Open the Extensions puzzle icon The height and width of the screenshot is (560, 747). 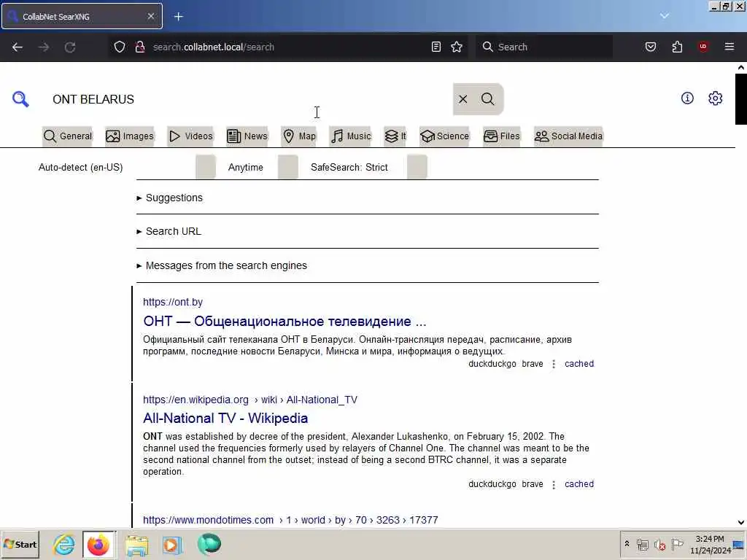coord(677,47)
